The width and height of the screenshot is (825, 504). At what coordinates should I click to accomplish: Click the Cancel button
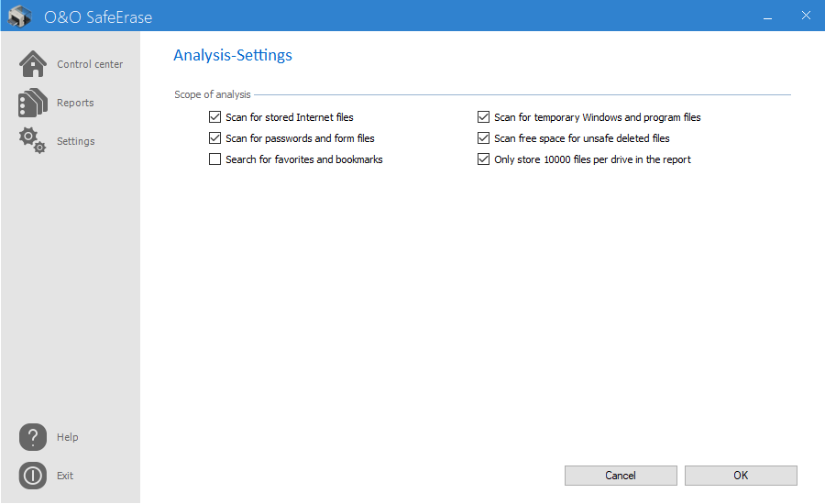(621, 476)
